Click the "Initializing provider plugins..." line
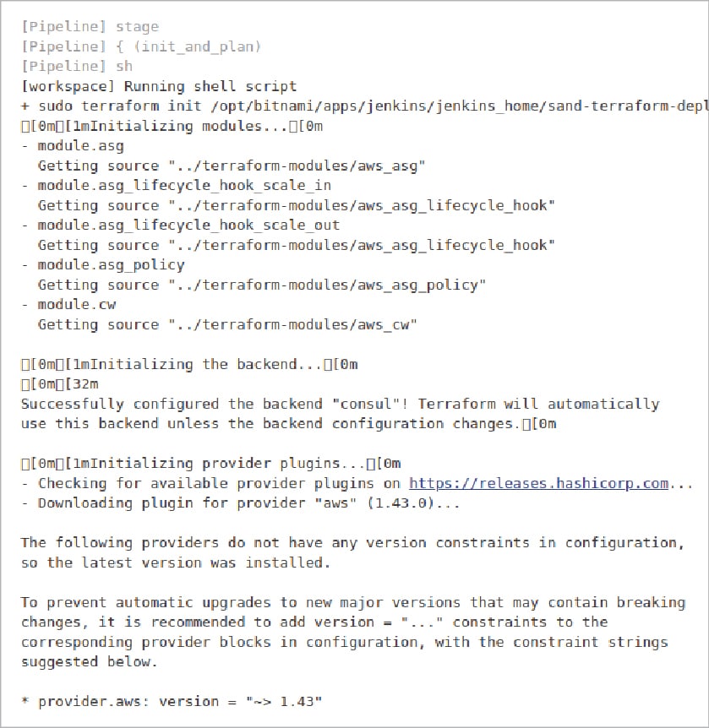709x728 pixels. coord(210,464)
